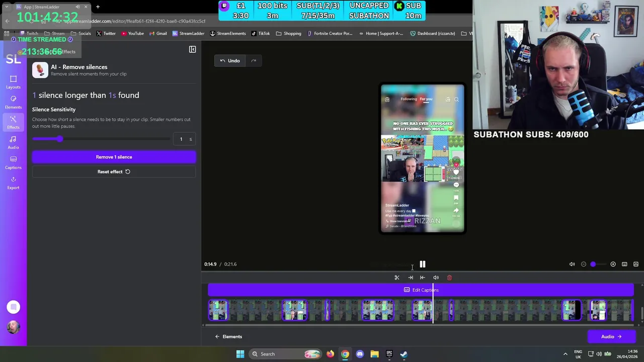Zoom in timeline with plus icon
The image size is (644, 362).
613,264
